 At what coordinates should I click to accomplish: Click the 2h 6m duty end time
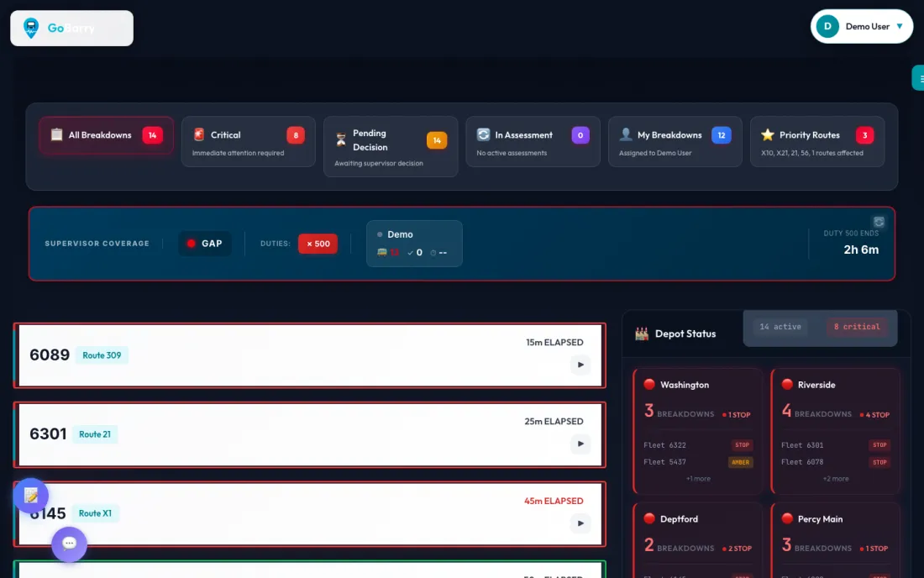861,250
